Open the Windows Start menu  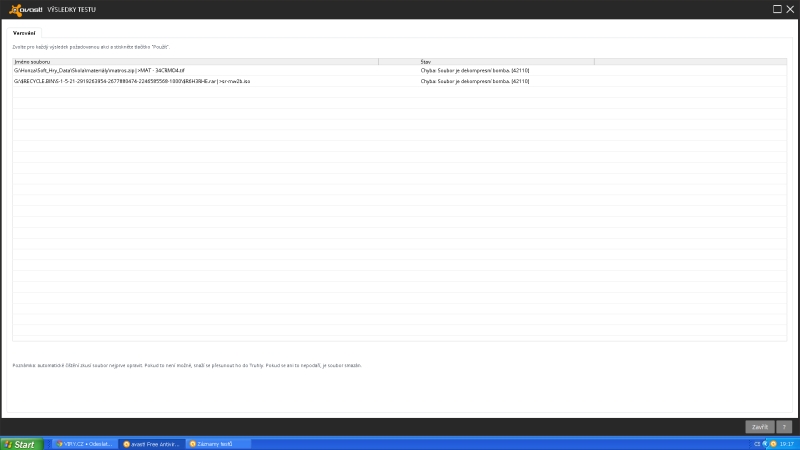[x=21, y=443]
